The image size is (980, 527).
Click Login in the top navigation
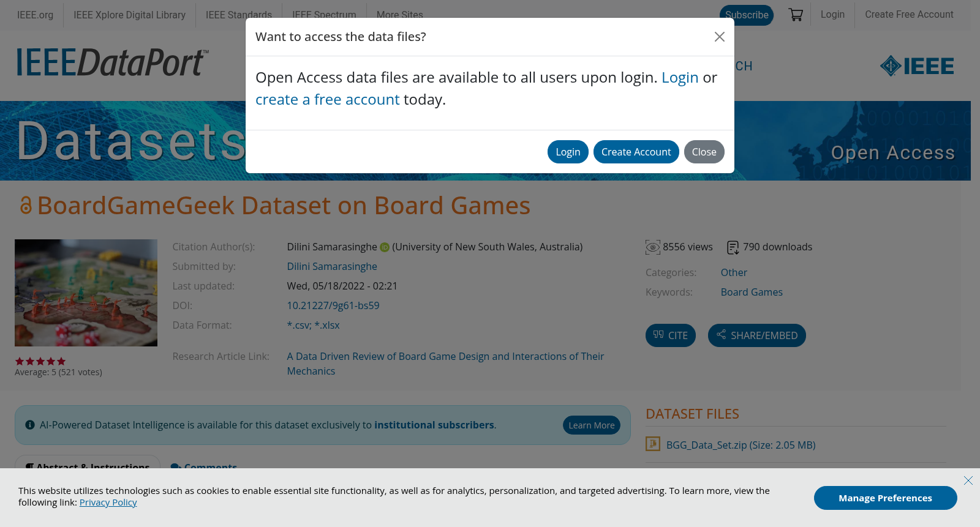tap(832, 14)
